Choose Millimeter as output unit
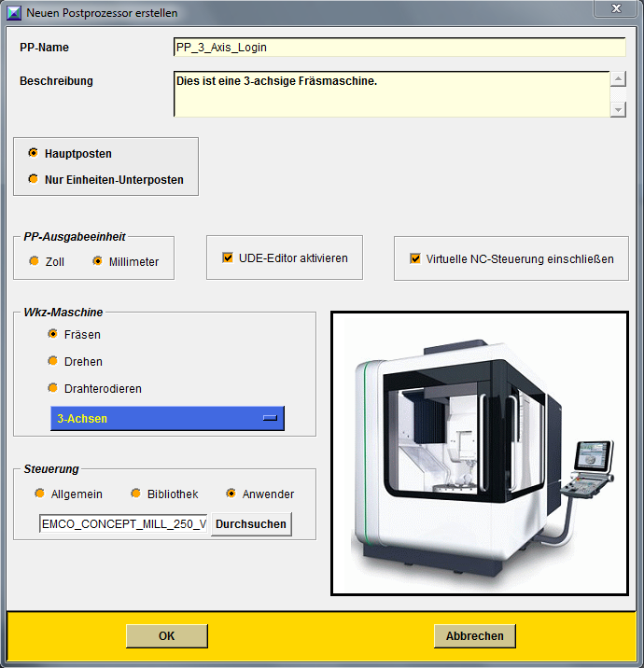Image resolution: width=644 pixels, height=668 pixels. (97, 260)
